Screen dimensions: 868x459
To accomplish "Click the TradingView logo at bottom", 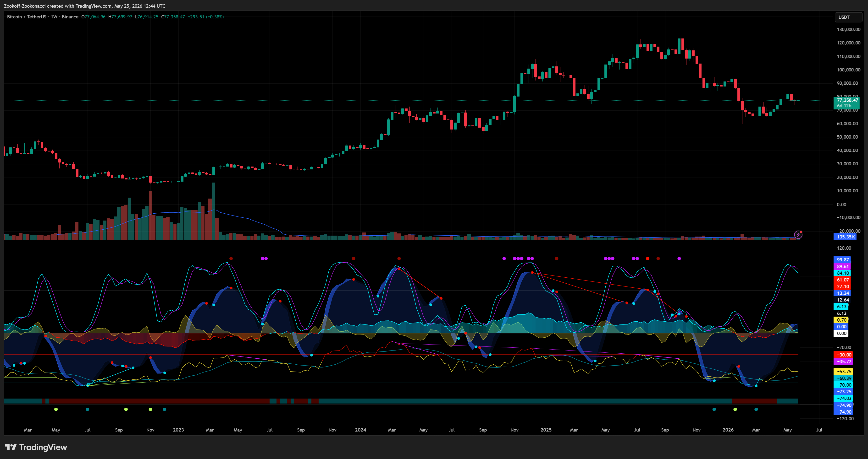I will pos(36,447).
